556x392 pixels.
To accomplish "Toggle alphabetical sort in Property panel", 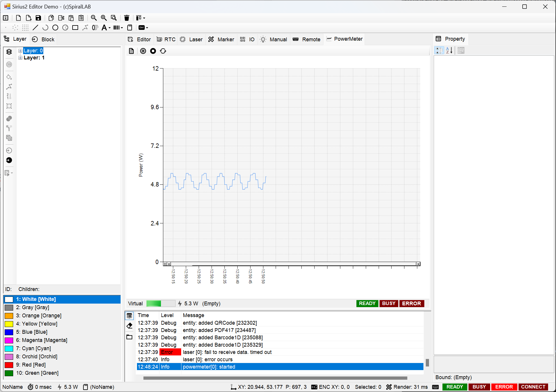I will coord(449,50).
